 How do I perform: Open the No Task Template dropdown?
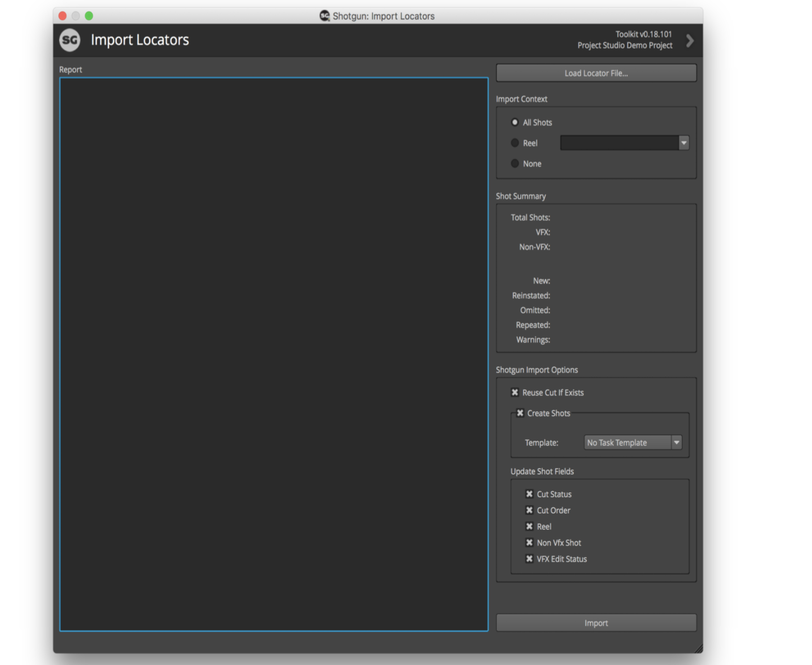(633, 443)
